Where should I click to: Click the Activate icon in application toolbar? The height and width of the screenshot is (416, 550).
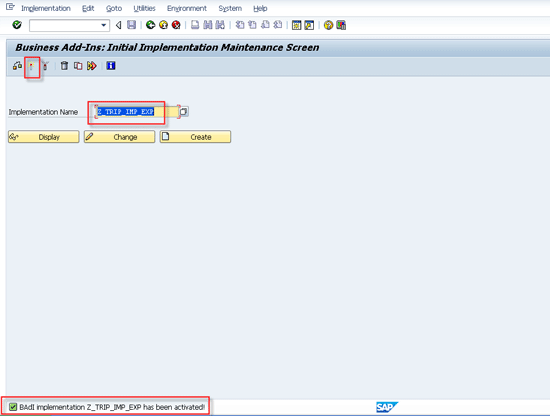click(x=32, y=66)
